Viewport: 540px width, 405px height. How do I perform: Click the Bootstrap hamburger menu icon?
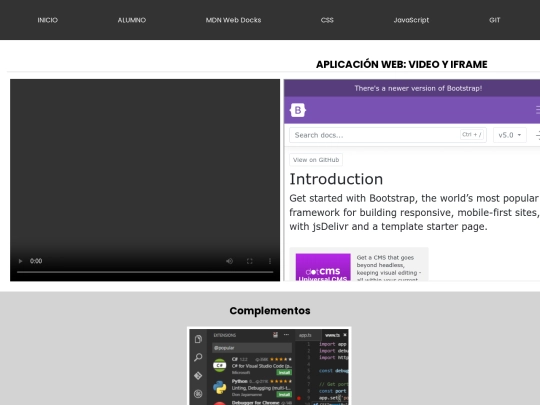click(x=538, y=110)
